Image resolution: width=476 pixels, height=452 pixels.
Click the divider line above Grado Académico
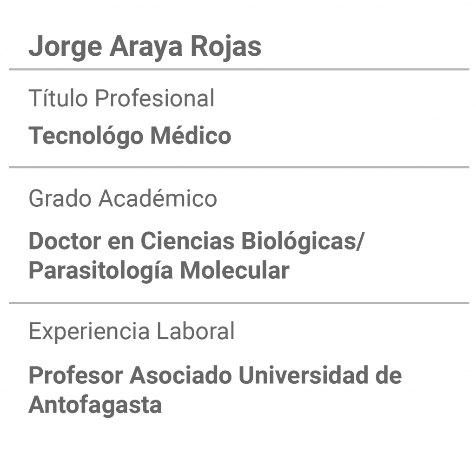[x=239, y=167]
